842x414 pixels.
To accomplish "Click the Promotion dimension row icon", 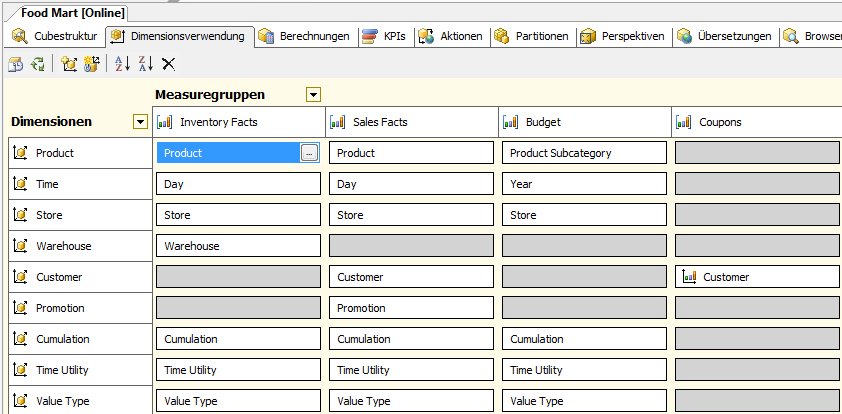I will click(20, 308).
